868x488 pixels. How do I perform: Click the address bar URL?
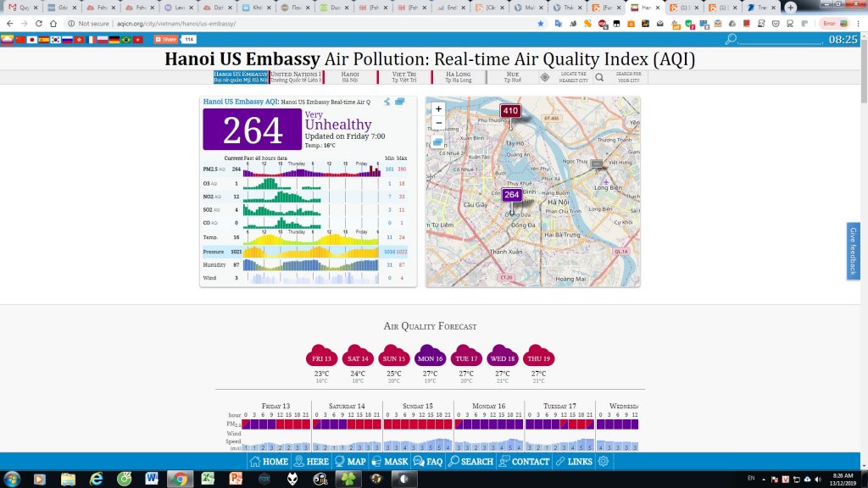coord(176,24)
